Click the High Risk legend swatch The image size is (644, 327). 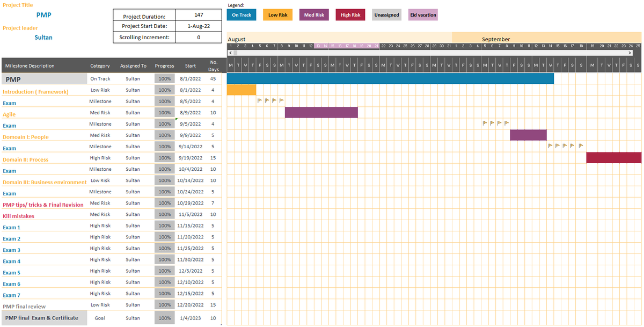[x=350, y=15]
